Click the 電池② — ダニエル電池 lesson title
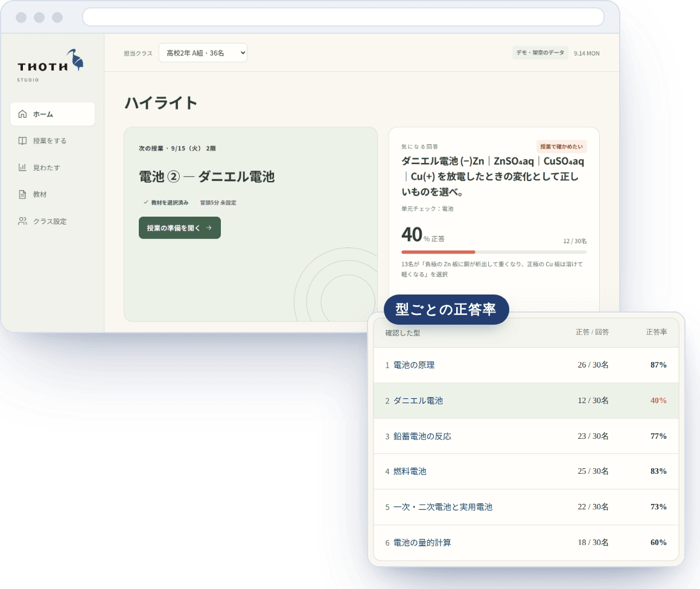This screenshot has width=700, height=589. 207,177
